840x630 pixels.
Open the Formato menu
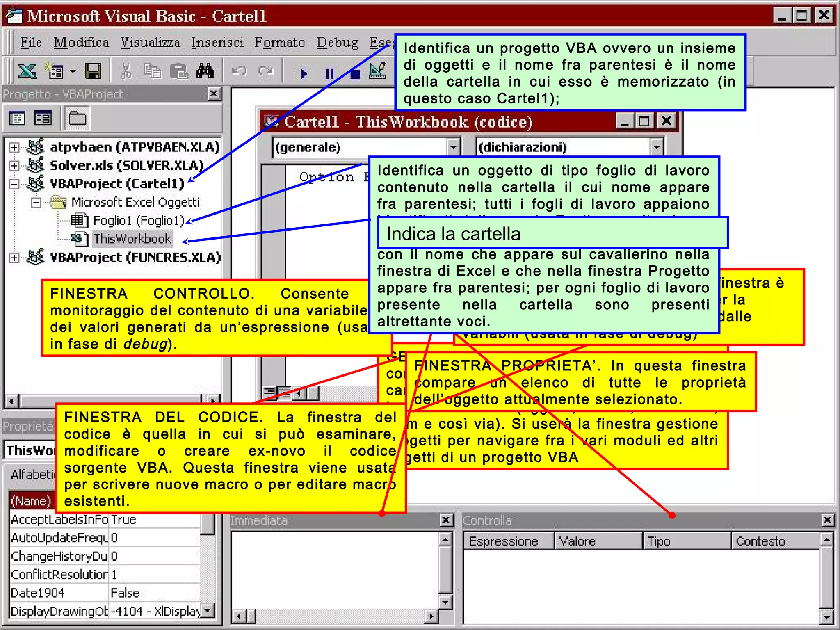click(x=280, y=42)
